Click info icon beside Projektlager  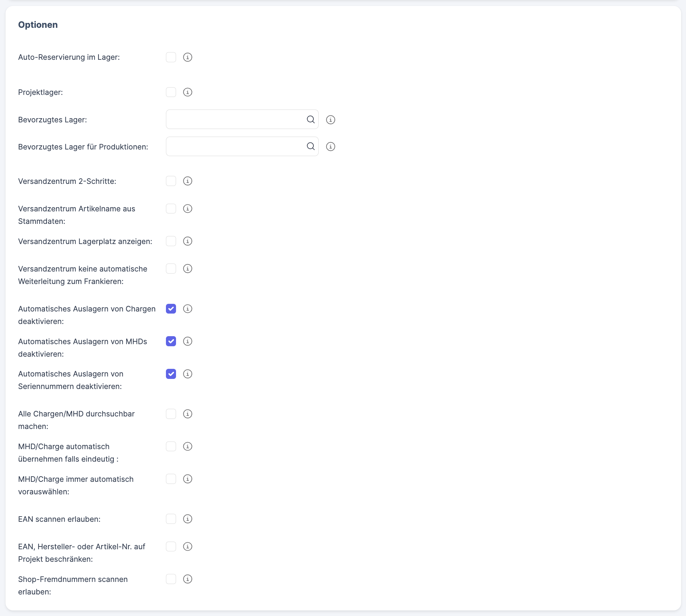(x=188, y=92)
